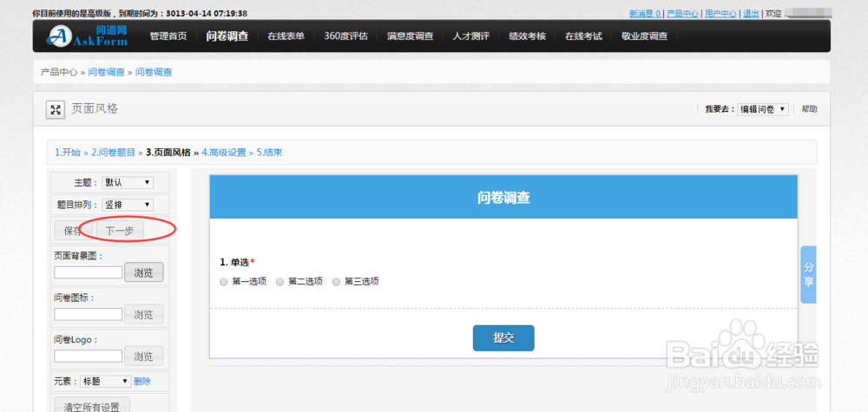Open the 帮助 help link
868x412 pixels.
(809, 109)
